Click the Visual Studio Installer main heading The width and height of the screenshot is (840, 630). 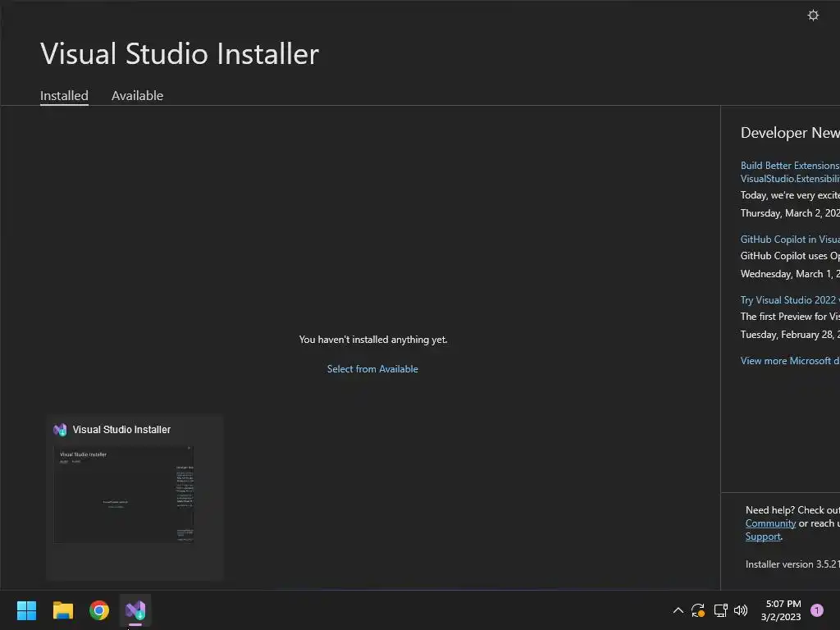coord(180,53)
